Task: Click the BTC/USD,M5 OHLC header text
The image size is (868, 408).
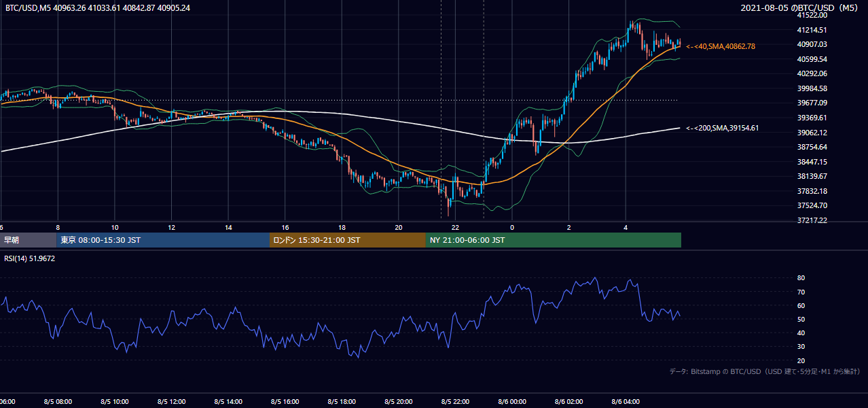Action: 97,8
